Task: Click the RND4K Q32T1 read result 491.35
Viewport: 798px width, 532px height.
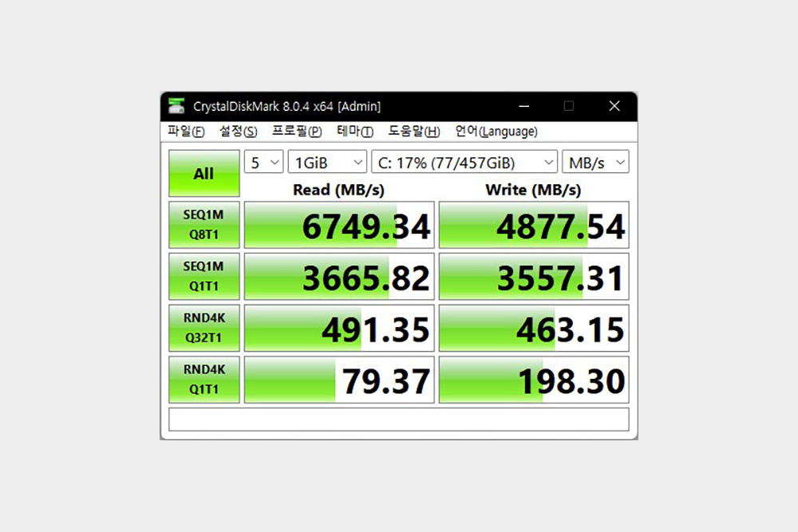Action: click(x=339, y=328)
